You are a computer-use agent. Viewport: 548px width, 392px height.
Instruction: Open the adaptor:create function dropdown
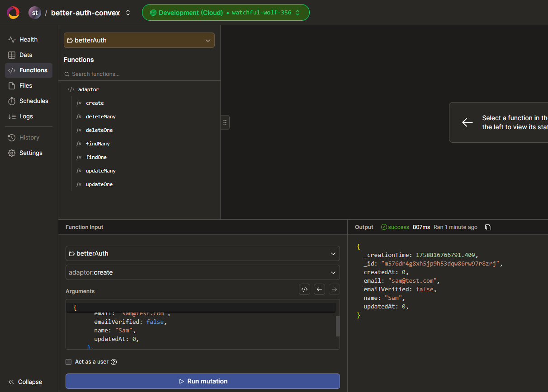tap(202, 272)
